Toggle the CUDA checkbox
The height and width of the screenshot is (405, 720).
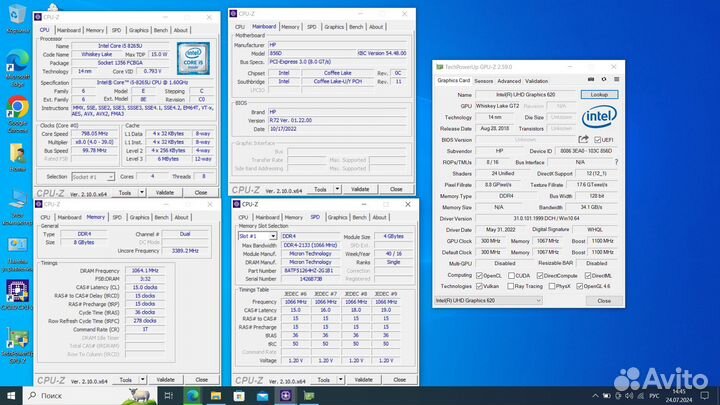[x=511, y=276]
